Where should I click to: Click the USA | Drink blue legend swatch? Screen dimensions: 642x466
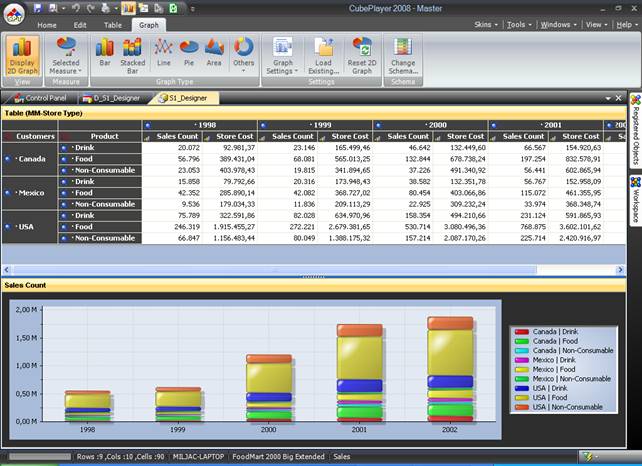coord(522,388)
